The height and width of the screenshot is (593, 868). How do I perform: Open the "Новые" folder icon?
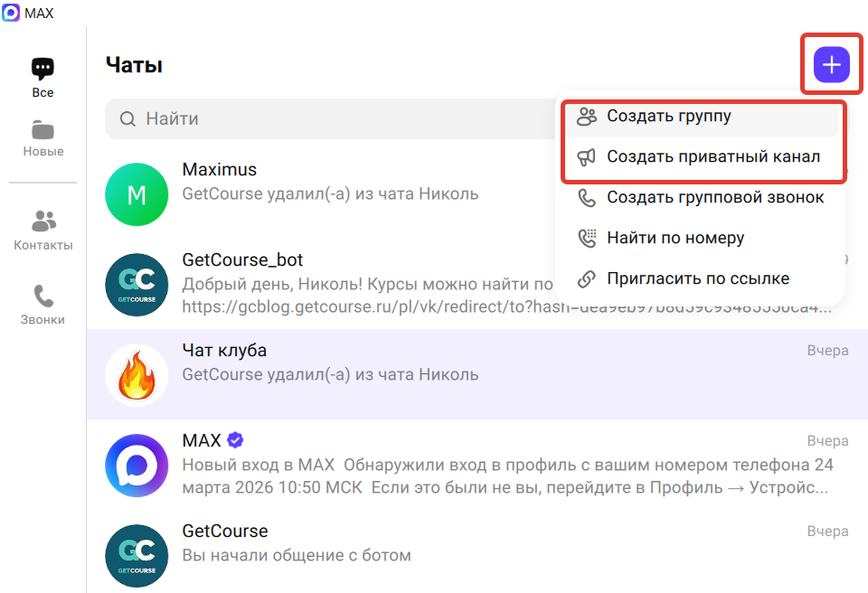pyautogui.click(x=42, y=128)
